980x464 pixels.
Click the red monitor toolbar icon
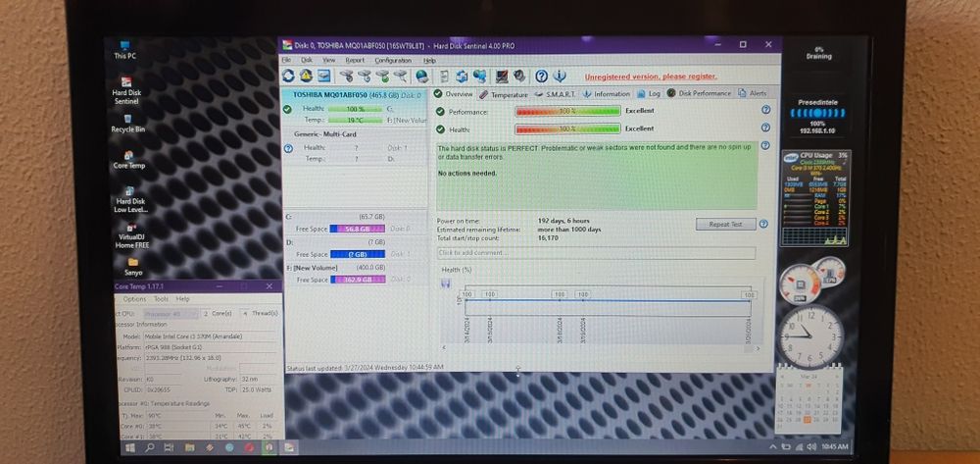pos(501,77)
